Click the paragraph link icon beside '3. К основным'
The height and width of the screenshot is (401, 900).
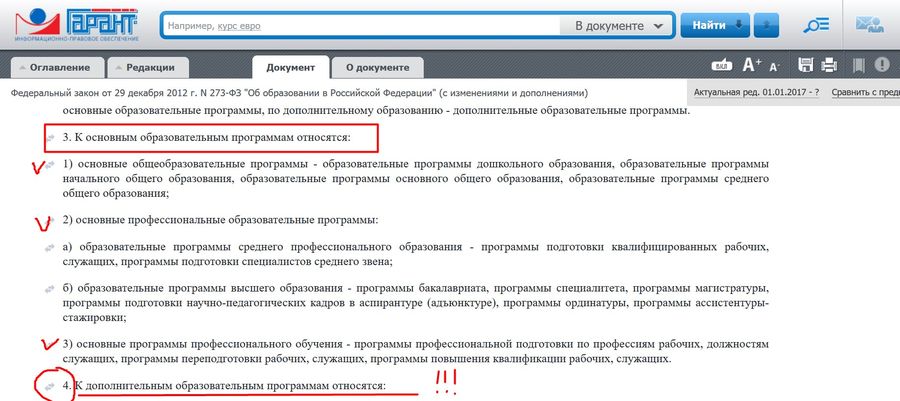(51, 138)
